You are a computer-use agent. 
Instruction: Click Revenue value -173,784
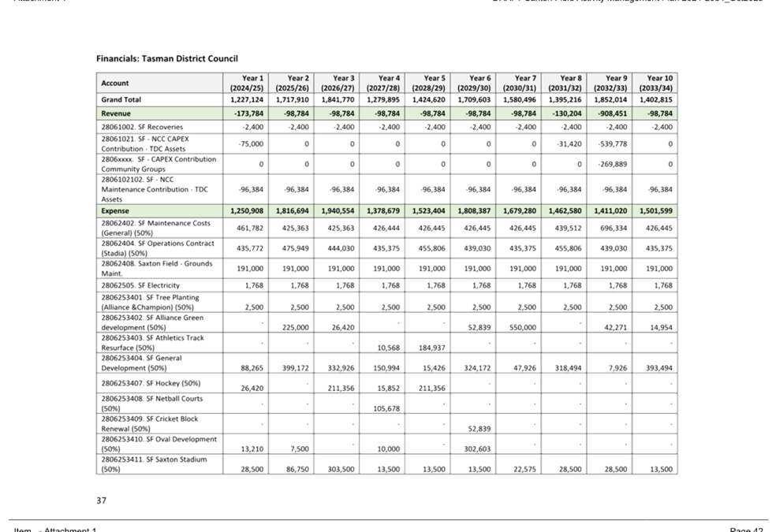pyautogui.click(x=249, y=113)
